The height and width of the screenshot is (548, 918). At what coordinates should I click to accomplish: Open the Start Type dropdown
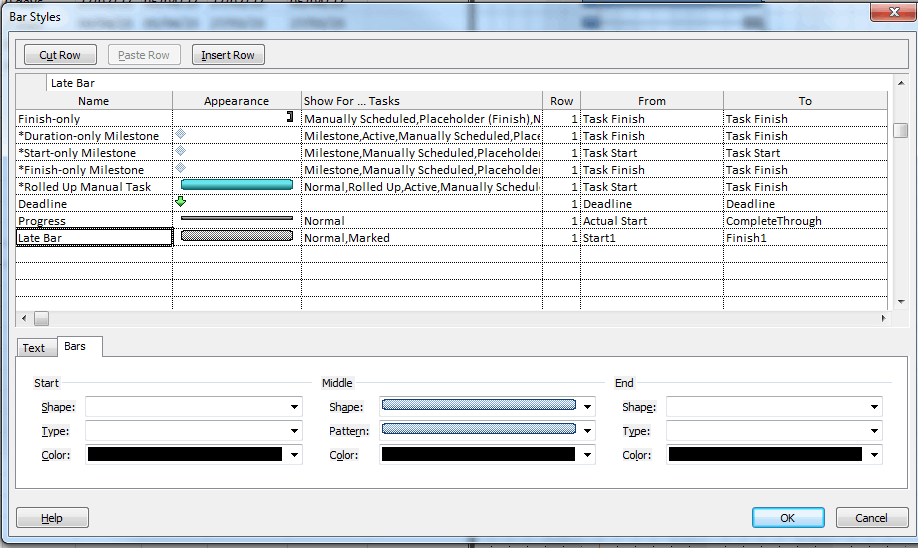tap(294, 431)
